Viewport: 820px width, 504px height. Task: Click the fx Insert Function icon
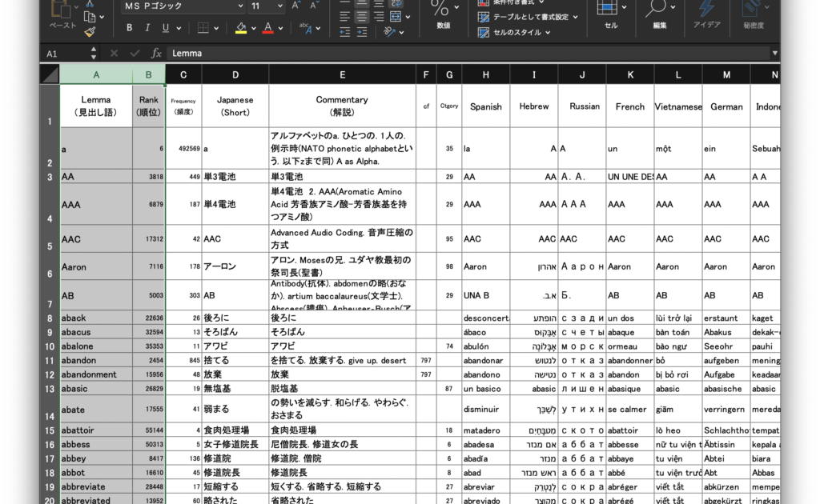156,54
